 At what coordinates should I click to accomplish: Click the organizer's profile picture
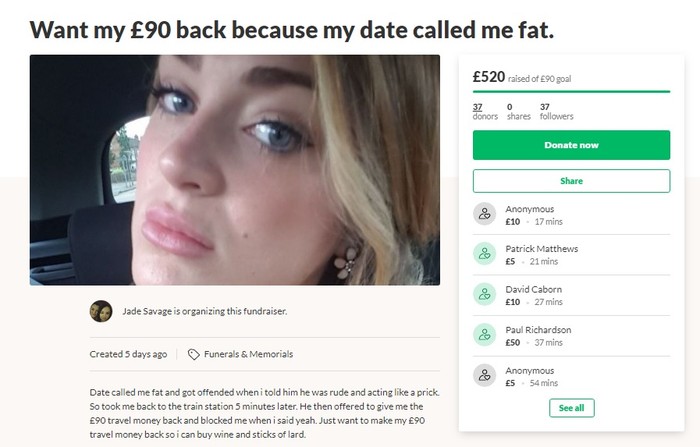click(x=100, y=311)
